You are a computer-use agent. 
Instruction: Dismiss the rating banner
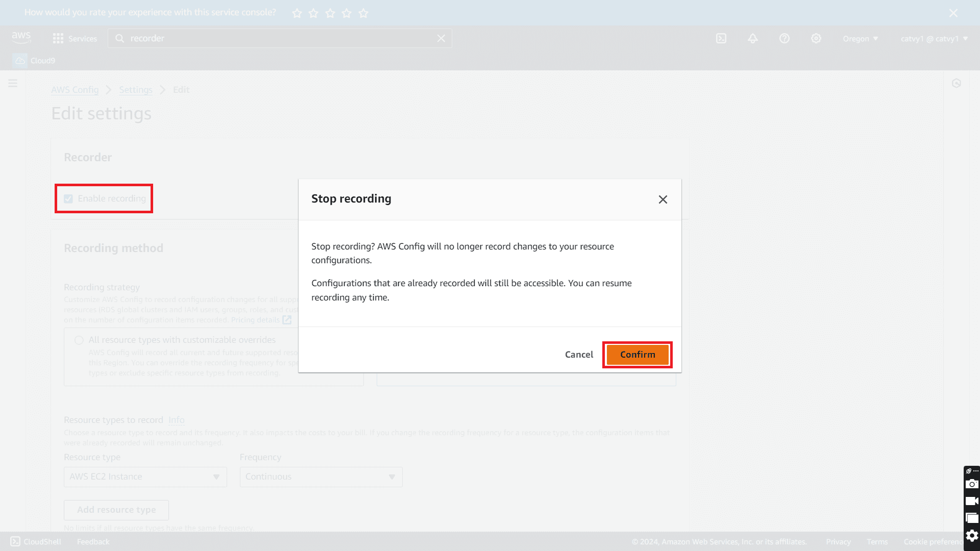point(953,13)
